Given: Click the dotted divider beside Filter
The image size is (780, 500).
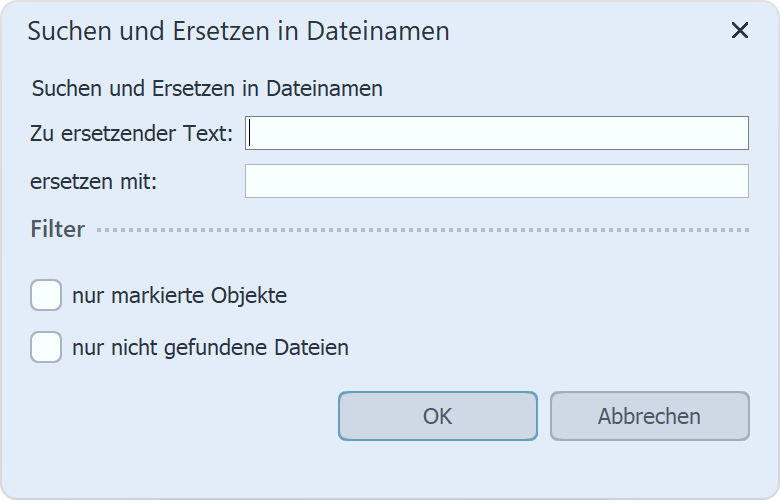Looking at the screenshot, I should [x=420, y=230].
